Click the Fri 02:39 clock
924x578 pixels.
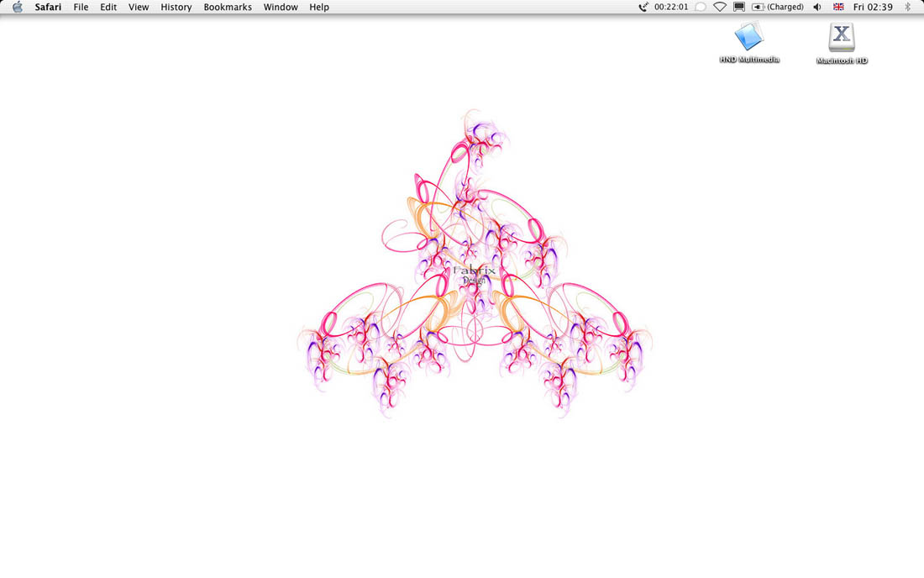tap(873, 7)
